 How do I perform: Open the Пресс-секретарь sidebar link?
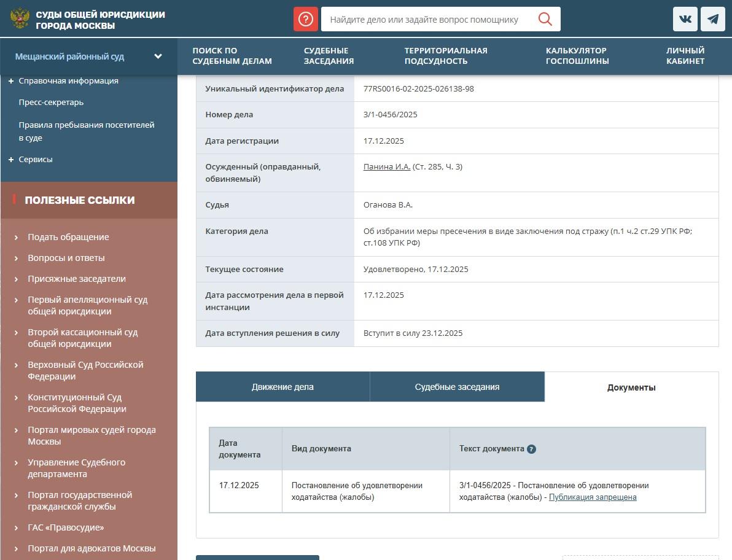[51, 103]
